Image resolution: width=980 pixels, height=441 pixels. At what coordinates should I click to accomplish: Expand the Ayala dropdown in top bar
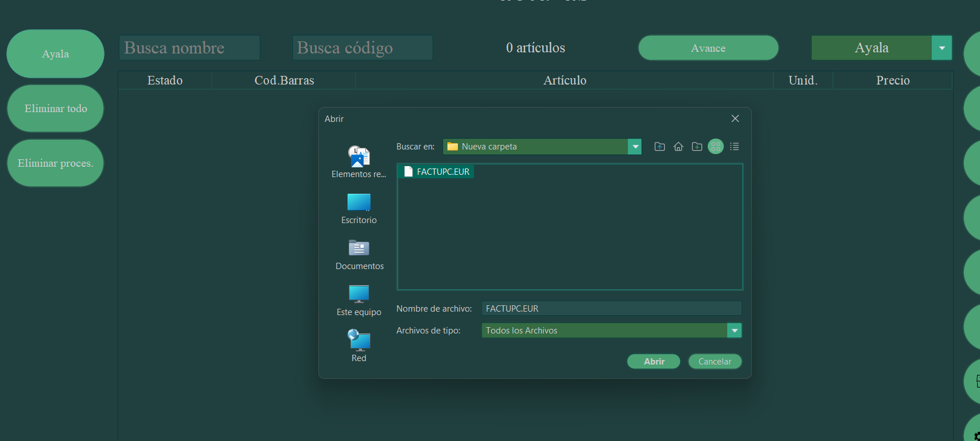(942, 48)
